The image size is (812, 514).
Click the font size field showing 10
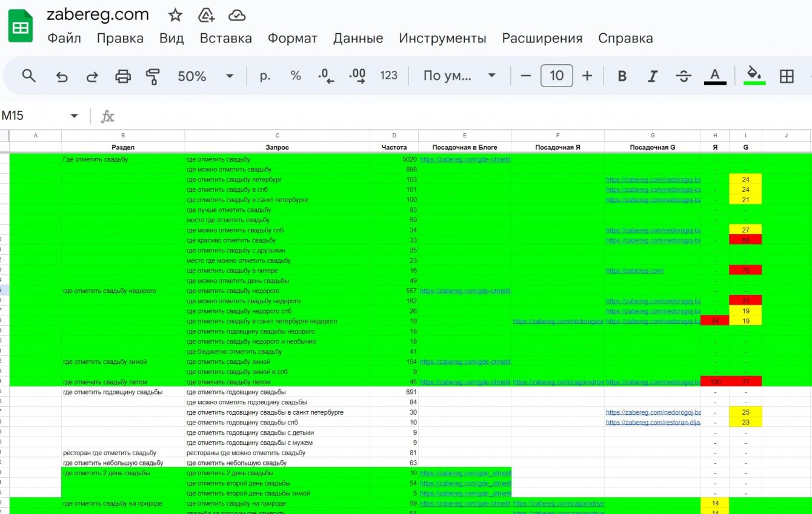coord(556,76)
